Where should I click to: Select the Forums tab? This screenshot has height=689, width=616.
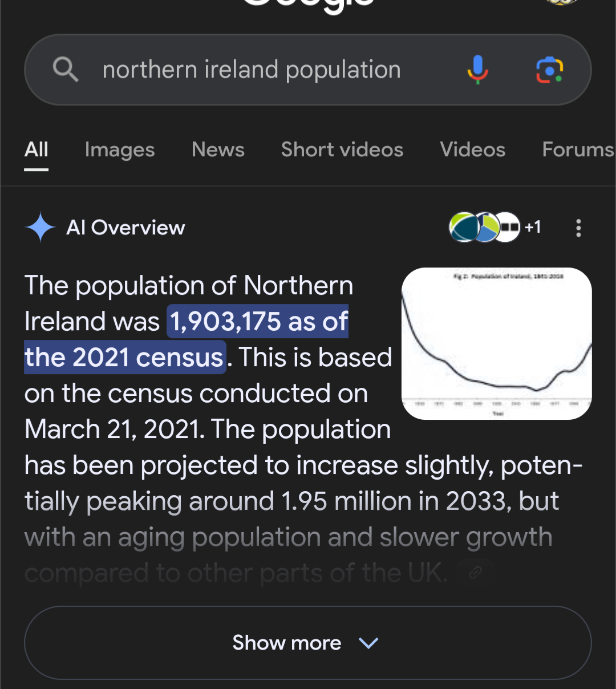pos(578,149)
